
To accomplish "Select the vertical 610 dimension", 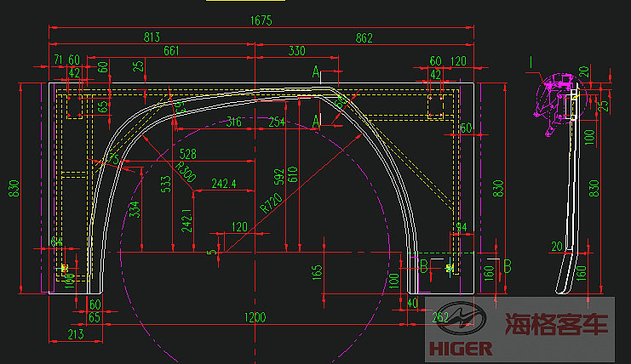I will tap(293, 174).
